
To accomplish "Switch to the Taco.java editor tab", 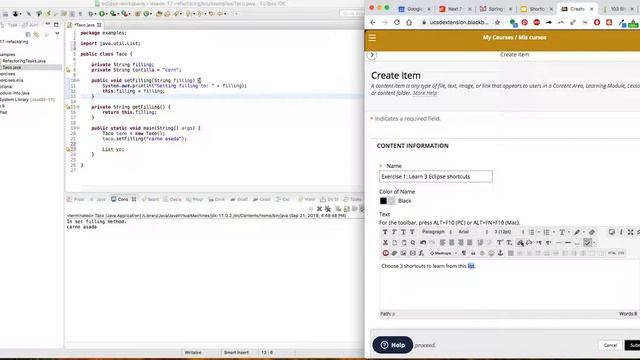I will pos(84,25).
